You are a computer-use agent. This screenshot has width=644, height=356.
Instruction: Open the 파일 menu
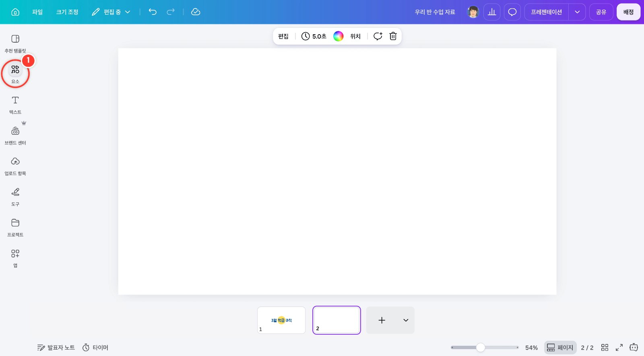click(x=37, y=12)
